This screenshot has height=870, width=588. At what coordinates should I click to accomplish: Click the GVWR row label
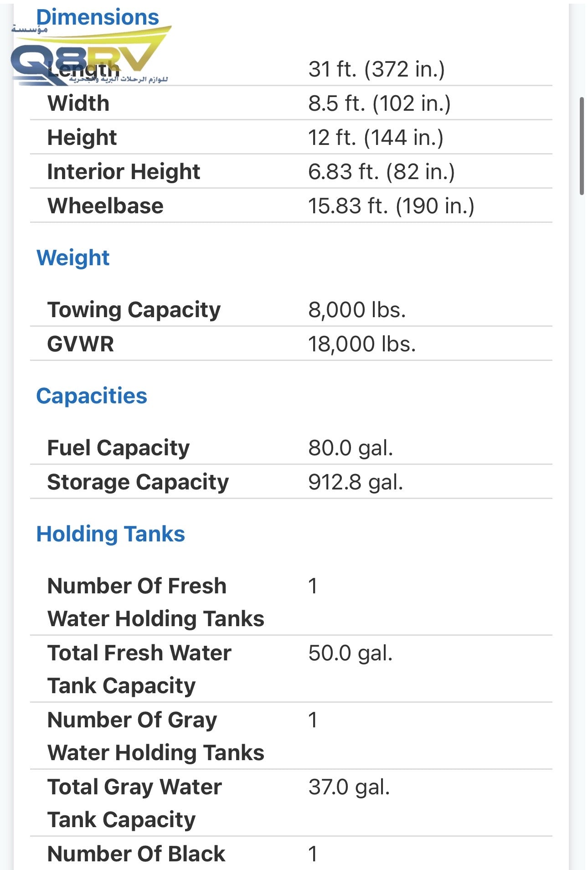point(81,344)
